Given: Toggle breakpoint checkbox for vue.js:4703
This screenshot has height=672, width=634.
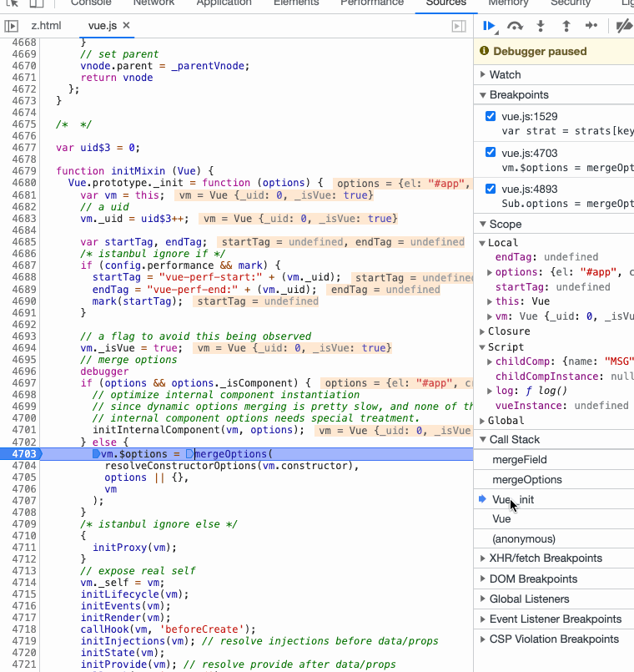Looking at the screenshot, I should (x=491, y=153).
